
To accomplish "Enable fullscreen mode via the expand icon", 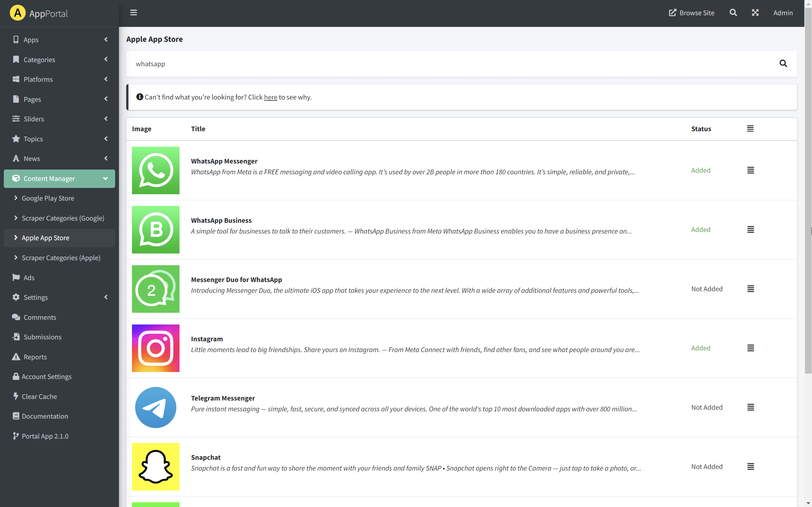I will tap(755, 12).
